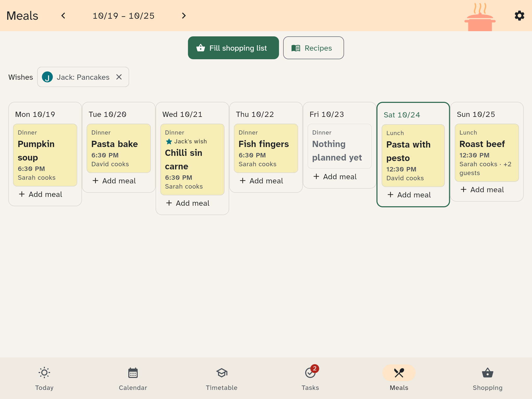The width and height of the screenshot is (532, 399).
Task: Click the Jack's wish star label
Action: [x=186, y=141]
